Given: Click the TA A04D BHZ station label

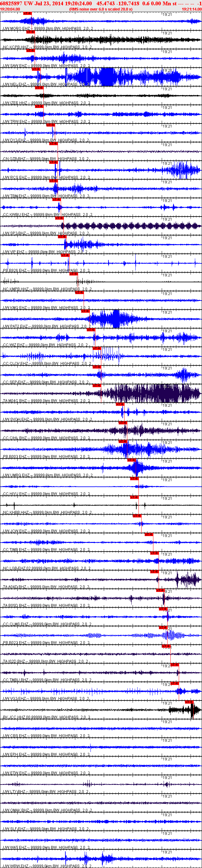Looking at the screenshot, I should coord(46,587).
